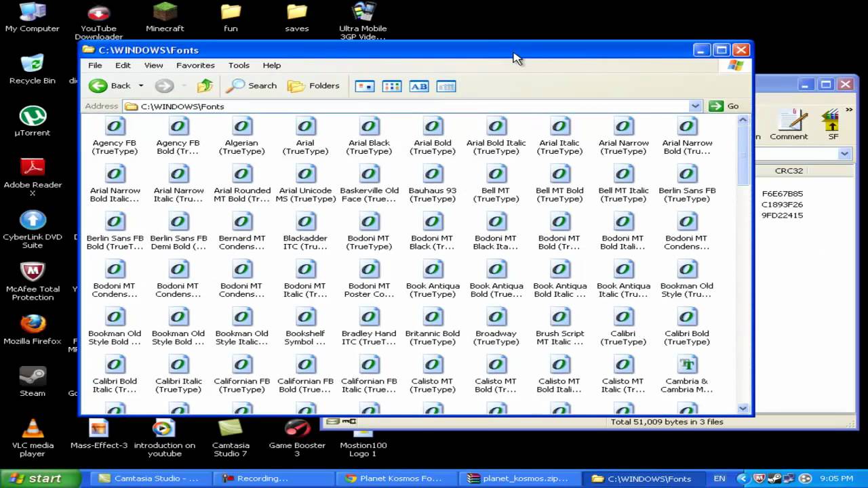868x488 pixels.
Task: Select CRC value F6E67B85
Action: [x=782, y=194]
